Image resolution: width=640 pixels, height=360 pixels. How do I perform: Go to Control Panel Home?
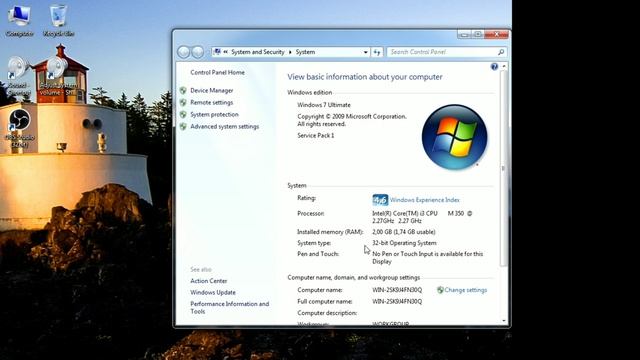(217, 73)
